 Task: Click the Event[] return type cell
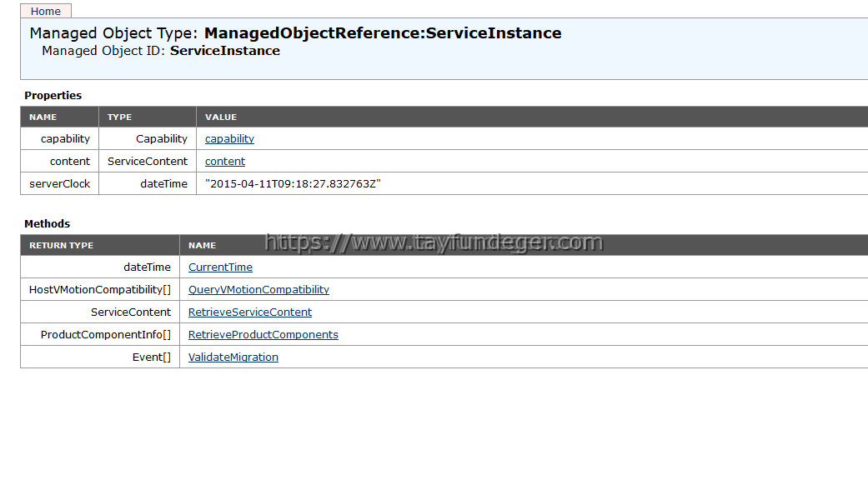pyautogui.click(x=100, y=357)
